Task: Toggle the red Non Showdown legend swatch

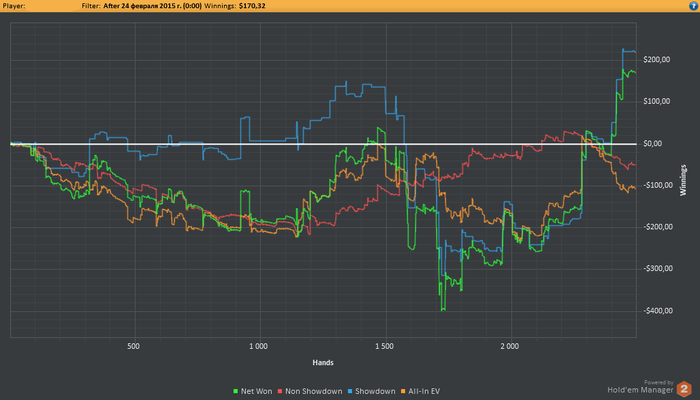Action: [280, 391]
